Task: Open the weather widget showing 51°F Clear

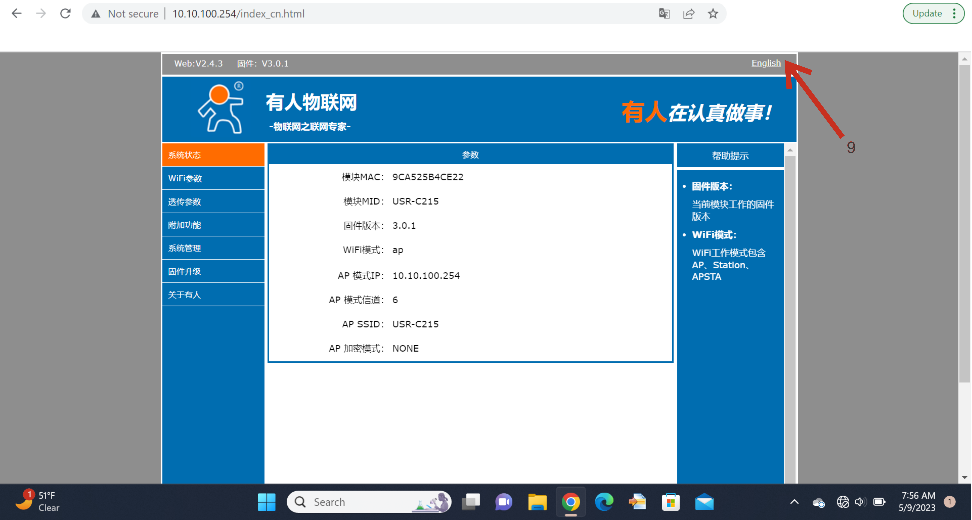Action: pyautogui.click(x=38, y=501)
